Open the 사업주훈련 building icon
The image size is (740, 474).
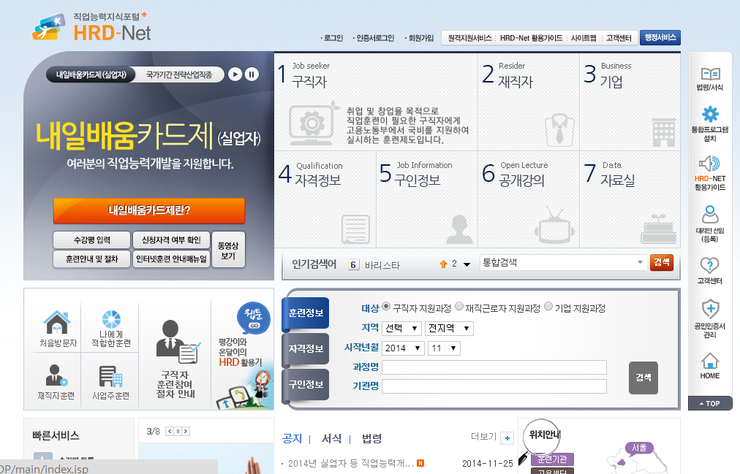(110, 378)
